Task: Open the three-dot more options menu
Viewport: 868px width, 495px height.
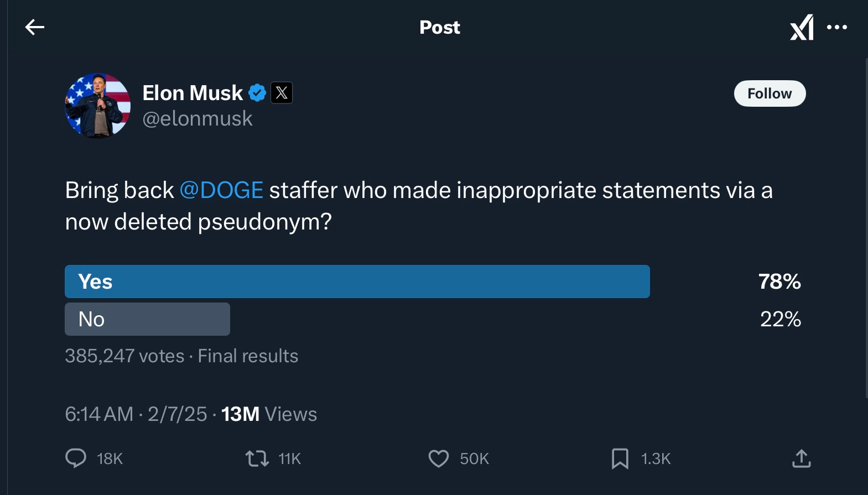Action: [x=836, y=27]
